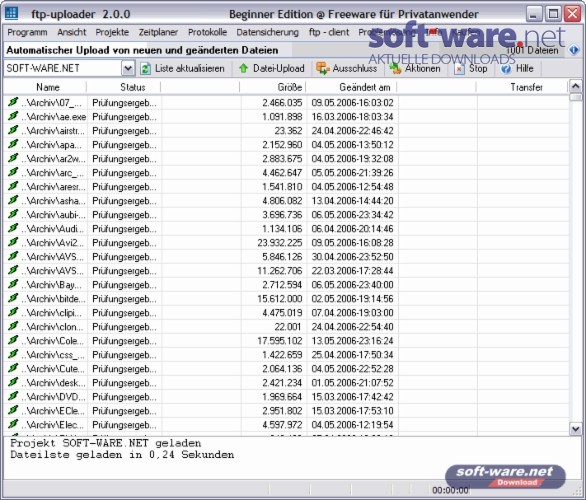Click green file icon of ..\Archiv\asha row
This screenshot has width=586, height=500.
point(13,200)
